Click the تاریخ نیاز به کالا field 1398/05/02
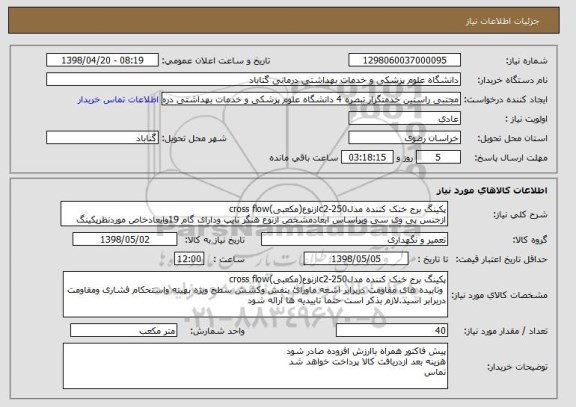Image resolution: width=576 pixels, height=407 pixels. click(125, 240)
